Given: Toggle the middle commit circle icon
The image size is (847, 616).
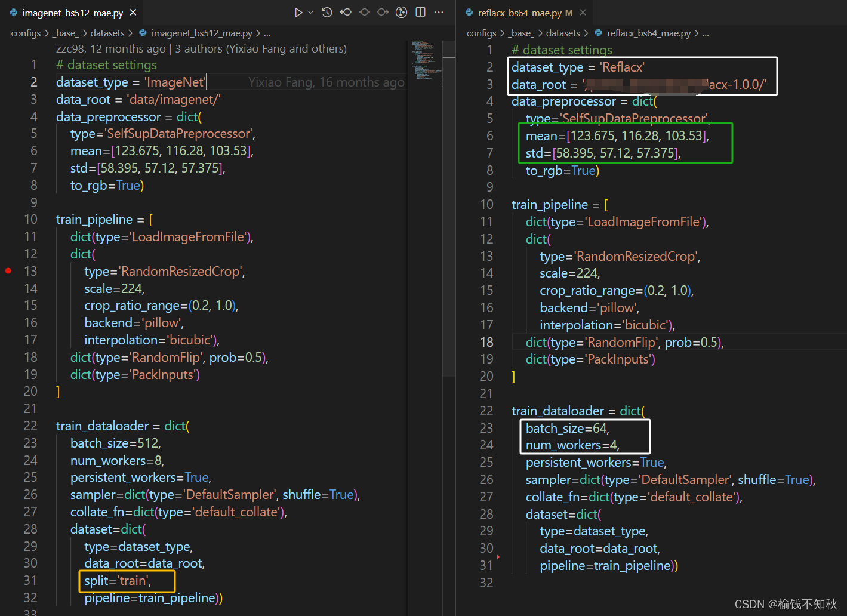Looking at the screenshot, I should coord(365,13).
